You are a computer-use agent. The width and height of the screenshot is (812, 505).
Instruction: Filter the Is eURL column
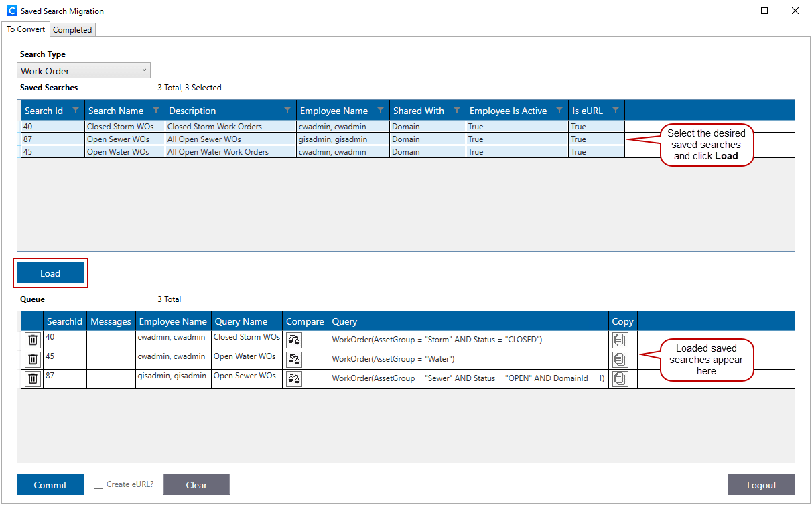pos(616,111)
